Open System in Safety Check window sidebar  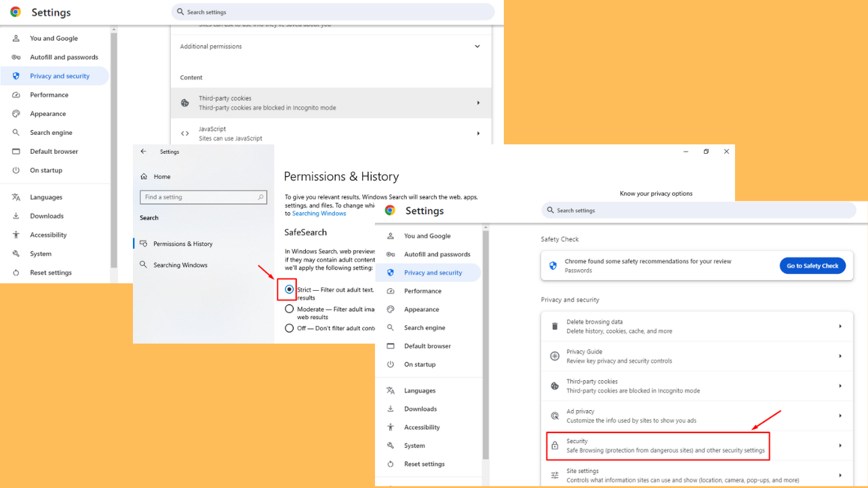427,445
